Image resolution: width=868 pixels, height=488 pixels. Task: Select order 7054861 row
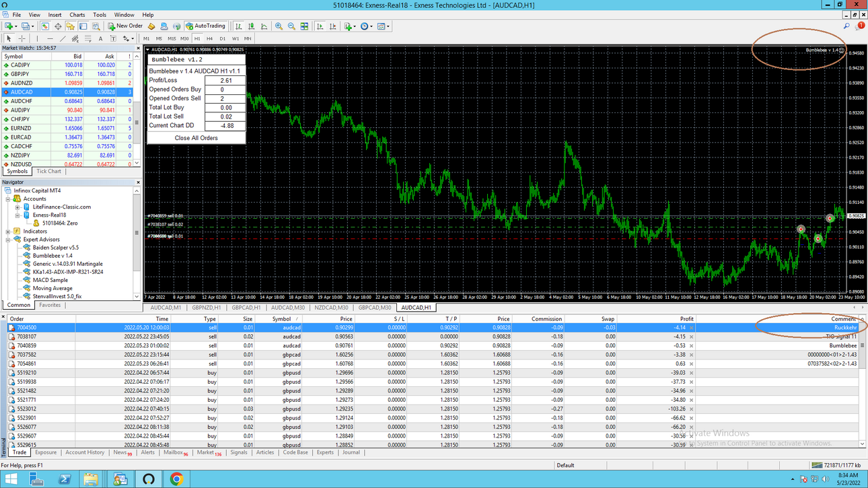(x=433, y=363)
